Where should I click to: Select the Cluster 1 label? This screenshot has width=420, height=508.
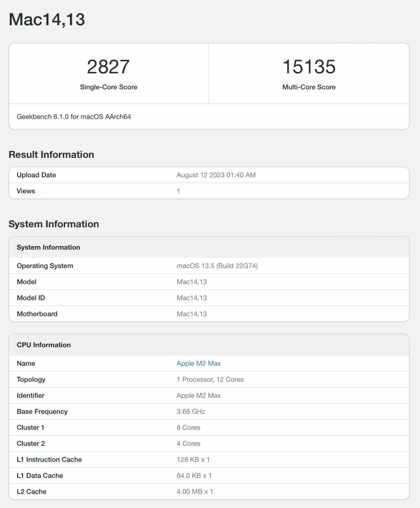coord(30,427)
